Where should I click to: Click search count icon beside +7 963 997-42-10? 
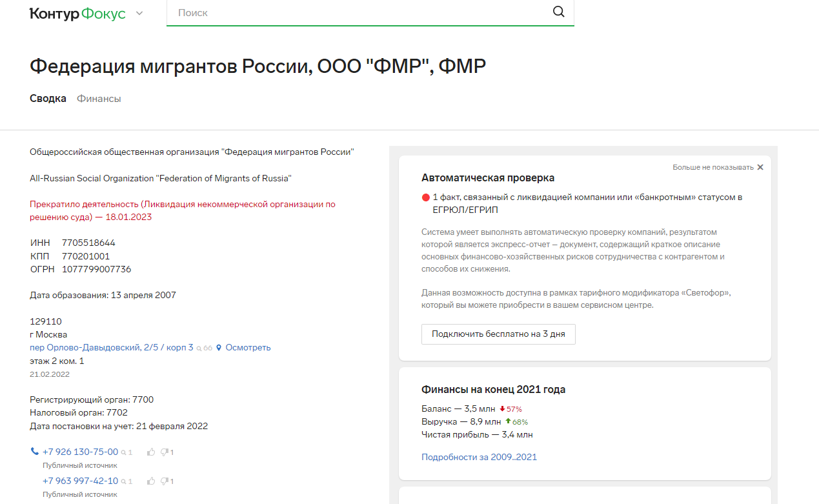click(x=126, y=481)
